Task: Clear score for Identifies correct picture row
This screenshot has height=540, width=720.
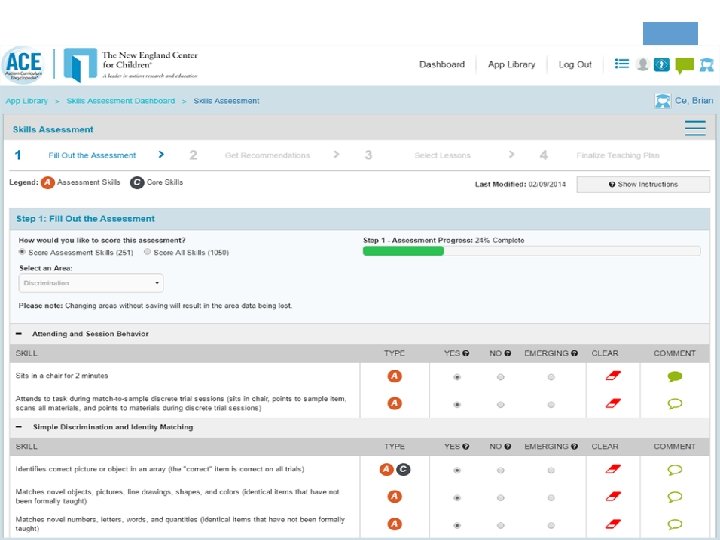Action: click(x=613, y=469)
